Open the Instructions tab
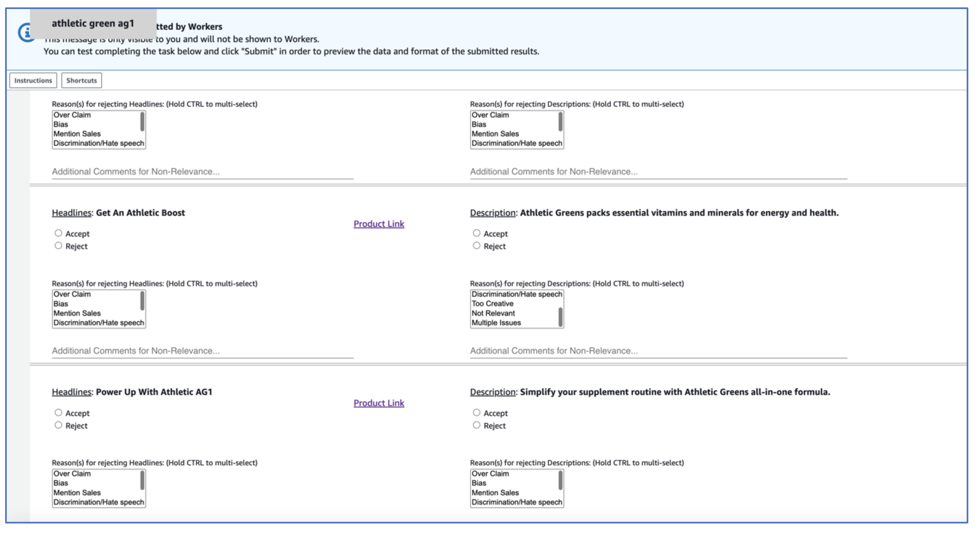 (33, 80)
